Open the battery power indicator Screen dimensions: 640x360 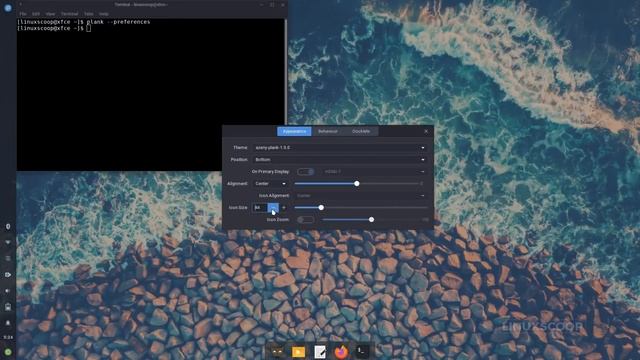point(8,307)
